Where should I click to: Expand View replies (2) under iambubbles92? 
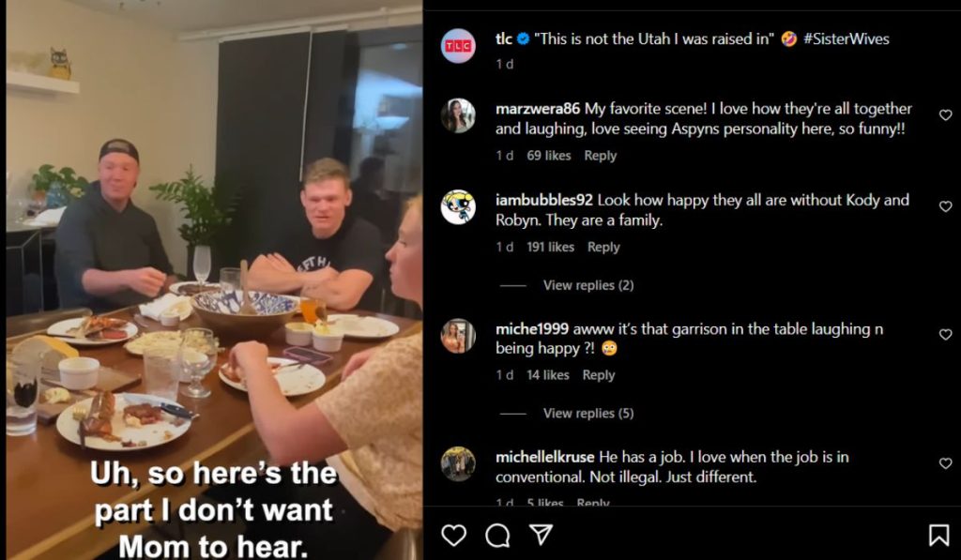pos(588,285)
